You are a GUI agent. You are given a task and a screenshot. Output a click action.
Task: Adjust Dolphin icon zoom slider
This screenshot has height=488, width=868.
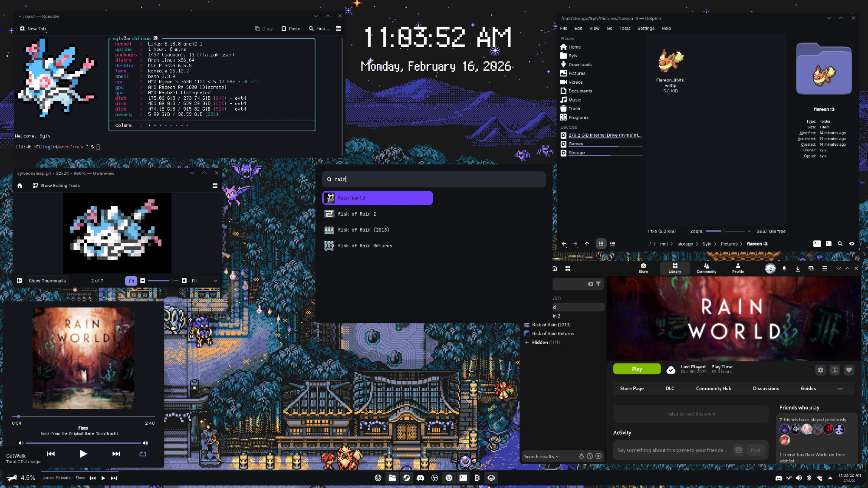coord(723,231)
